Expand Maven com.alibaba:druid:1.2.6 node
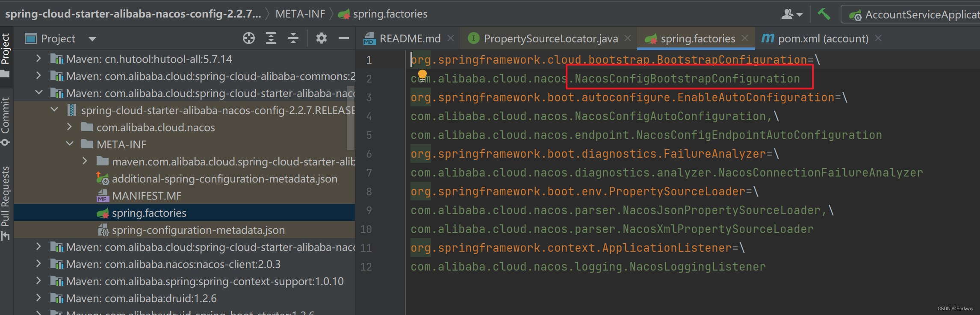Screen dimensions: 980x315 pyautogui.click(x=38, y=298)
